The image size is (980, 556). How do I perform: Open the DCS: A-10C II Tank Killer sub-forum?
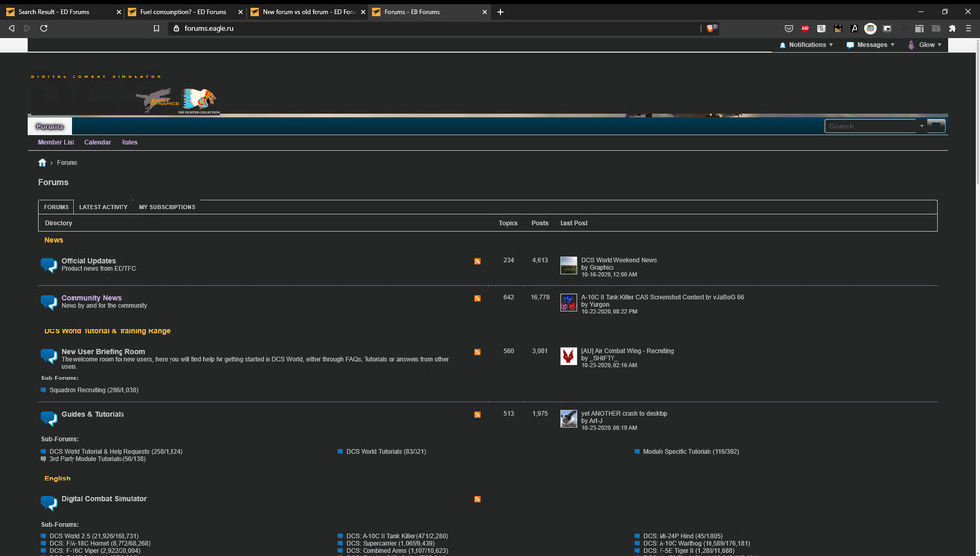397,536
